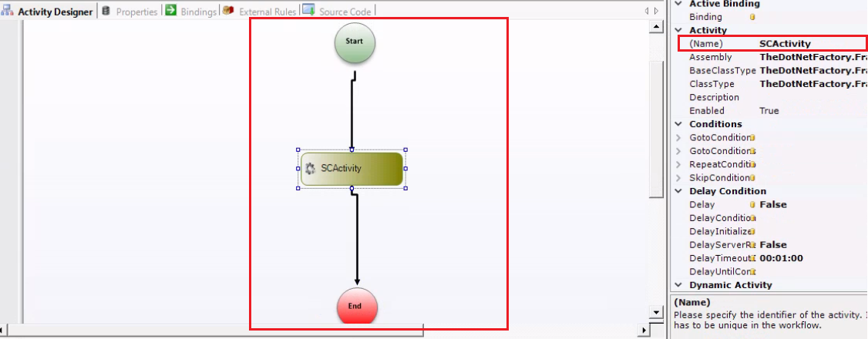Click the designer scrollbar up arrow
The height and width of the screenshot is (339, 868).
[656, 26]
